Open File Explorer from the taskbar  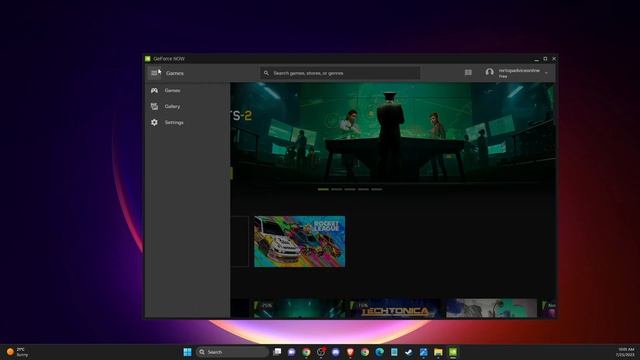click(438, 352)
